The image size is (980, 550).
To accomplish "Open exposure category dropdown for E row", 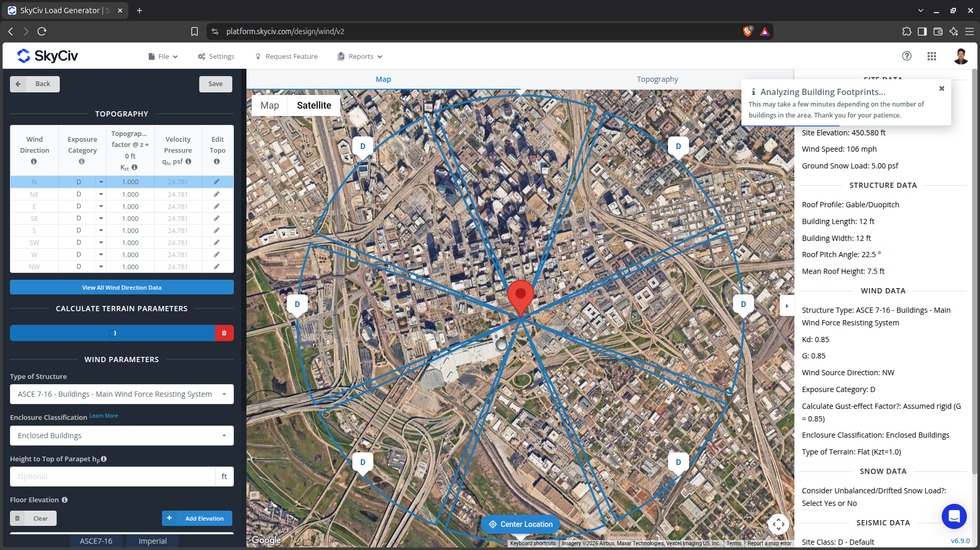I will pyautogui.click(x=101, y=206).
